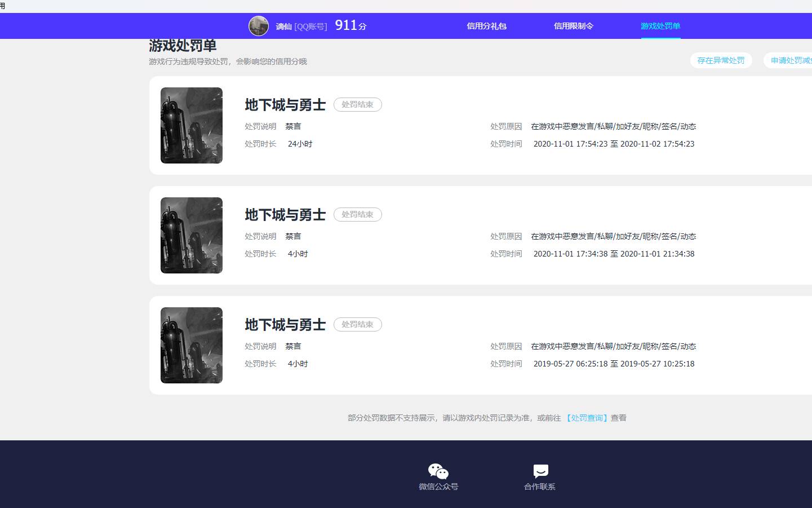Click the 4小时 duration of the 2019-05-27 penalty
Viewport: 812px width, 508px height.
[x=298, y=364]
